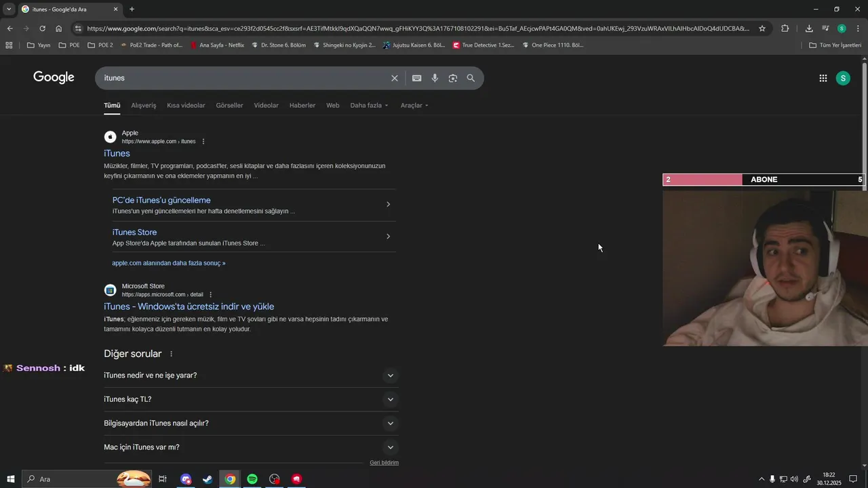Open Spotify from the taskbar
The height and width of the screenshot is (488, 868).
[x=252, y=479]
